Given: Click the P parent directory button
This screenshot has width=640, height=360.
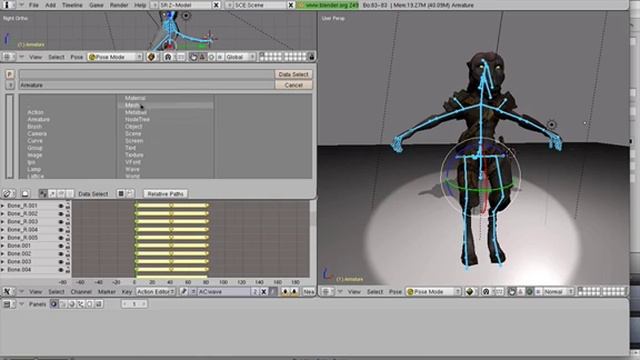Looking at the screenshot, I should (x=10, y=74).
